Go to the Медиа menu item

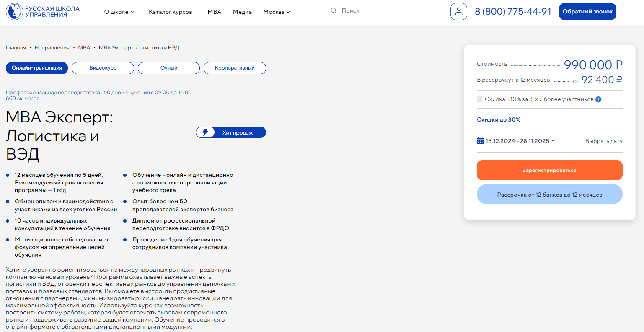point(242,12)
